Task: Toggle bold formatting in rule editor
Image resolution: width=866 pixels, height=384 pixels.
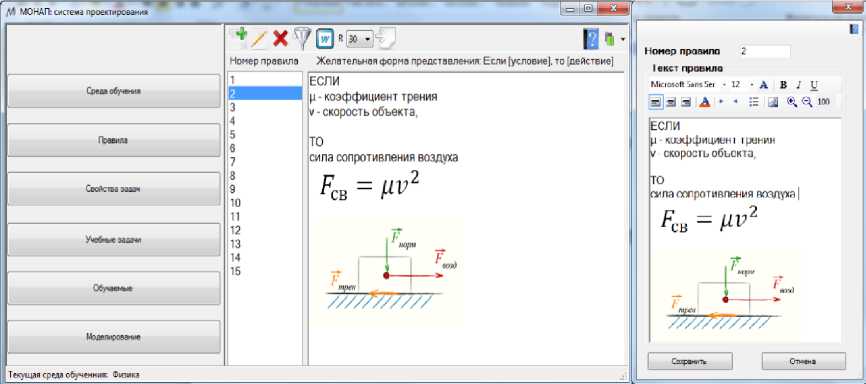Action: [x=783, y=85]
